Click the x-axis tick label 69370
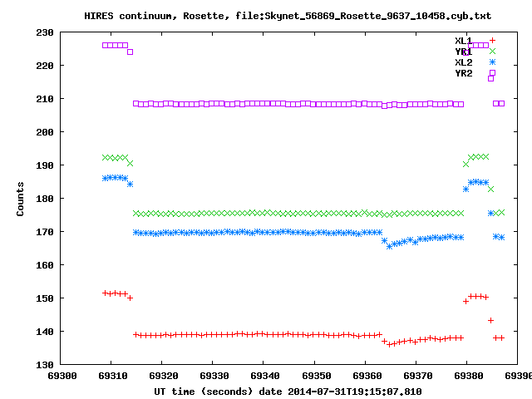Image resolution: width=532 pixels, height=399 pixels. point(417,376)
